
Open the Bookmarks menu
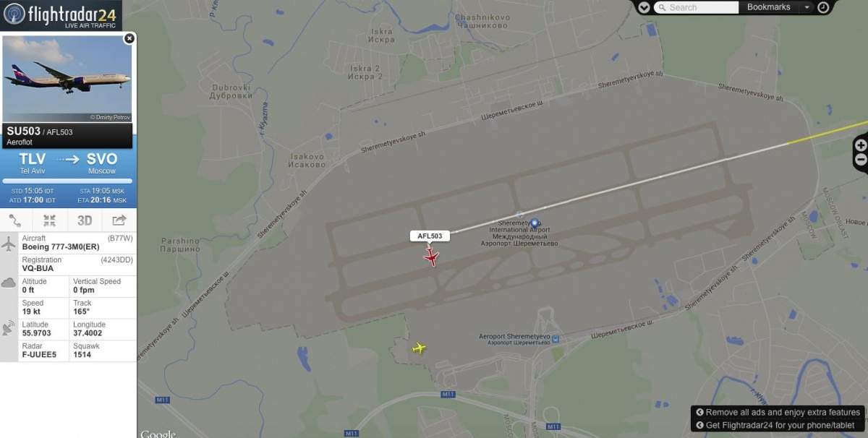coord(768,7)
